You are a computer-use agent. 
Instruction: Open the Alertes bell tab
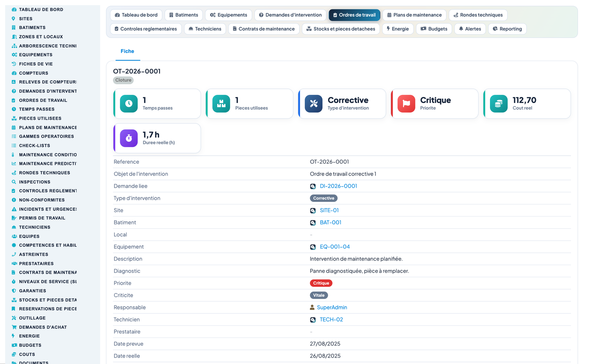coord(470,29)
